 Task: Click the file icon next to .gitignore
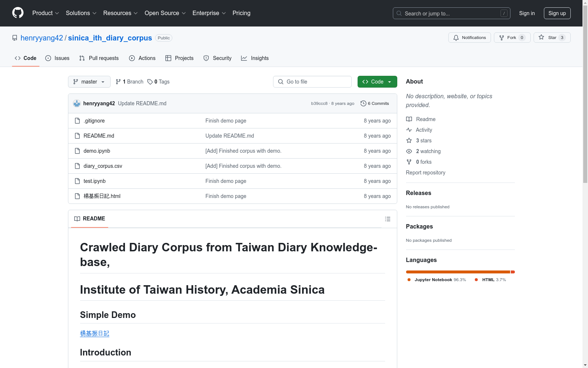(x=77, y=121)
